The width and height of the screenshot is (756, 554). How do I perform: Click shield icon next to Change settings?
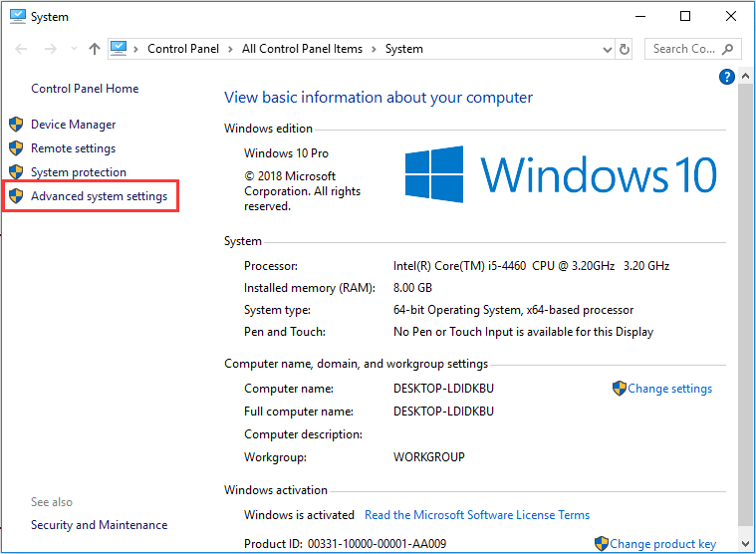(x=620, y=389)
